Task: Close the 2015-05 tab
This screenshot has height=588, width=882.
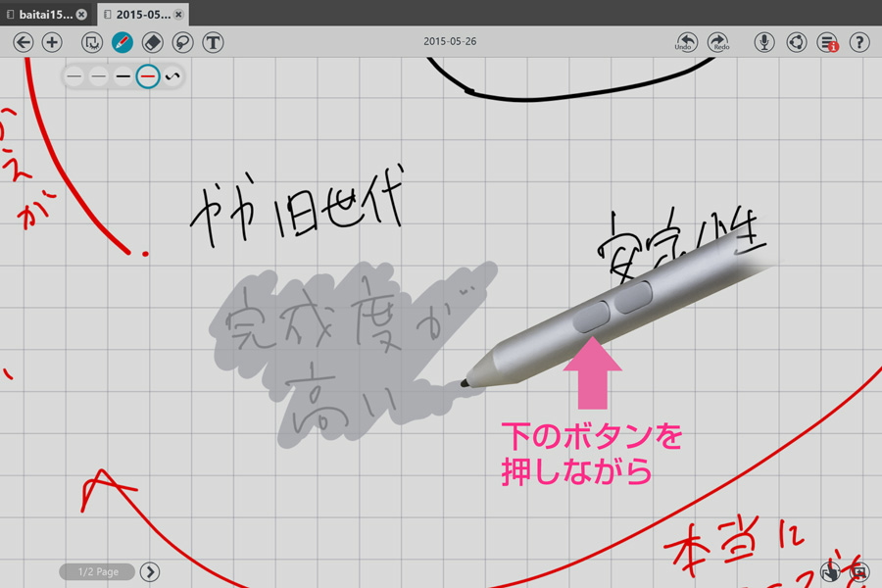Action: [178, 15]
